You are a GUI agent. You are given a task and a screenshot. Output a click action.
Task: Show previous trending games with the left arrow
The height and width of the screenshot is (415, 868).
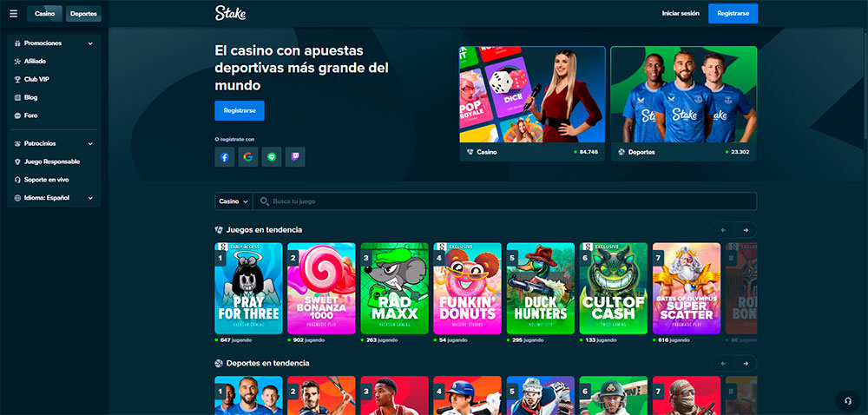coord(723,230)
